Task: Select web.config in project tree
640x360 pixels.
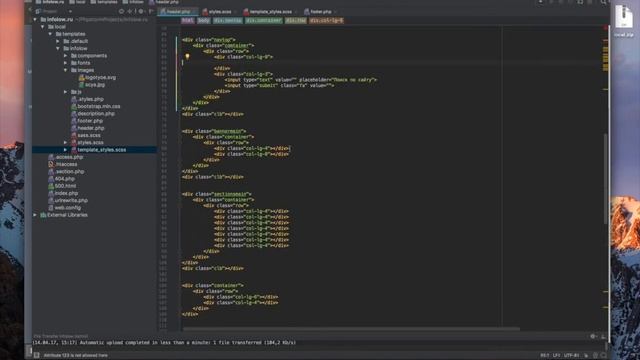Action: pyautogui.click(x=64, y=208)
